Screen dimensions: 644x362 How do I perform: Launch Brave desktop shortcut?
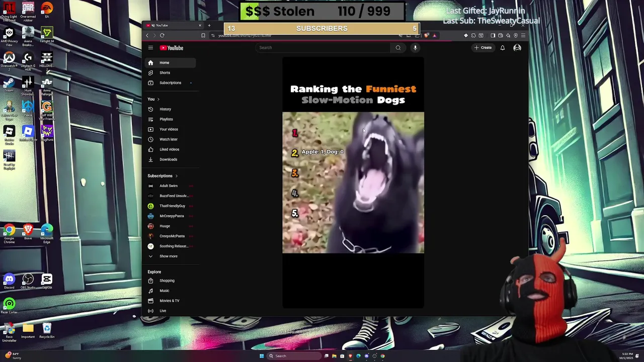(x=28, y=232)
